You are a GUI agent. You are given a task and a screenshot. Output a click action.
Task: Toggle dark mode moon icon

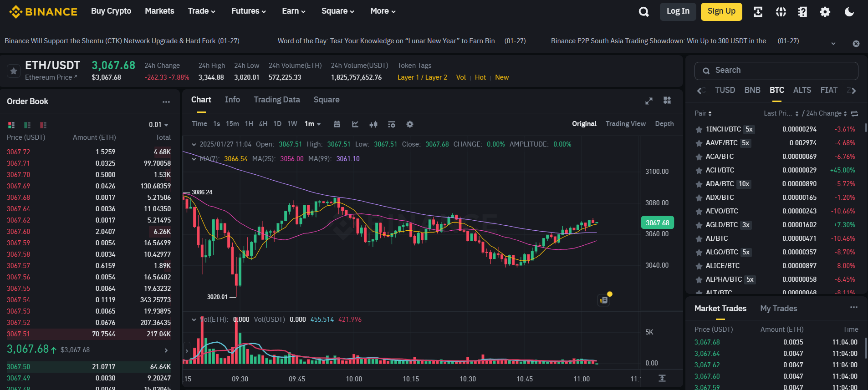(x=849, y=12)
